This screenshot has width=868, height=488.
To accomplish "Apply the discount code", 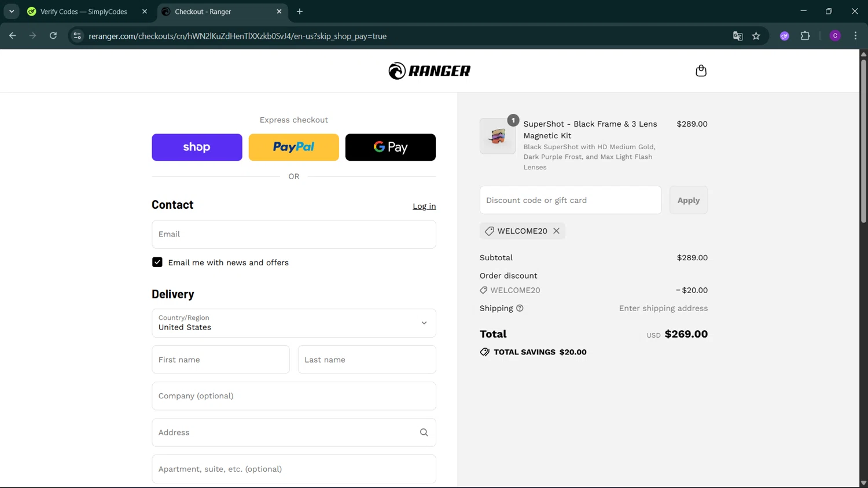I will [688, 200].
